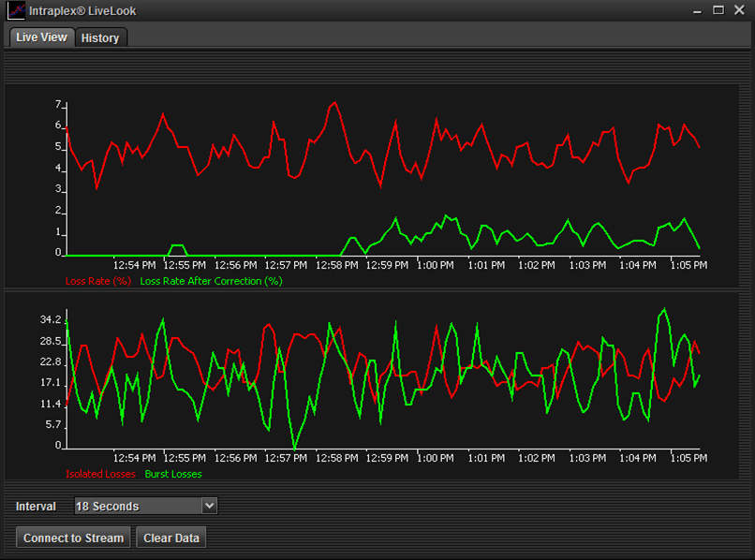Click the 1:00 PM marker on upper chart
This screenshot has height=560, width=755.
tap(436, 265)
